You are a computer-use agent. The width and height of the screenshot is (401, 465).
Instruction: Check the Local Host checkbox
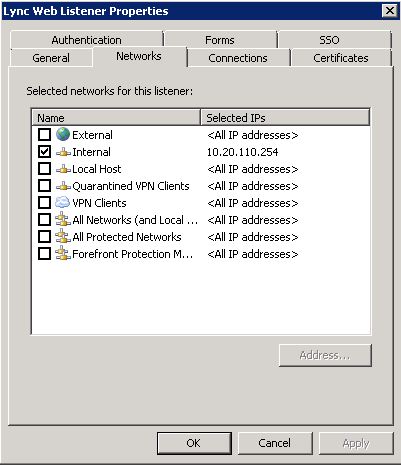click(x=44, y=169)
